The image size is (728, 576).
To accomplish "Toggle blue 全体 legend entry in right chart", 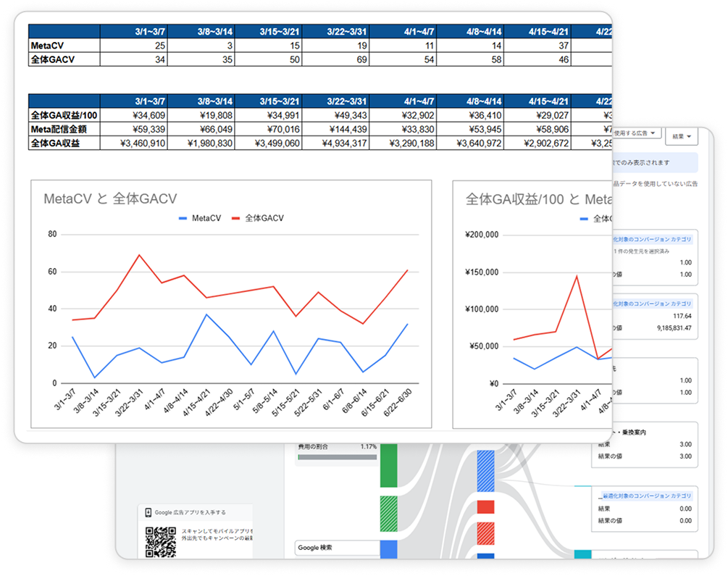I will point(596,218).
